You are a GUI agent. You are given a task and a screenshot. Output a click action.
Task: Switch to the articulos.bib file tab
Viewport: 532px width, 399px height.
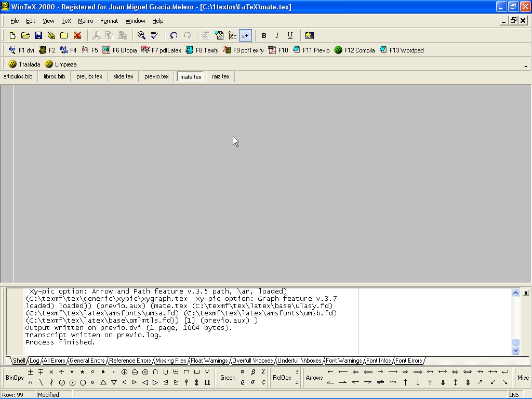18,76
